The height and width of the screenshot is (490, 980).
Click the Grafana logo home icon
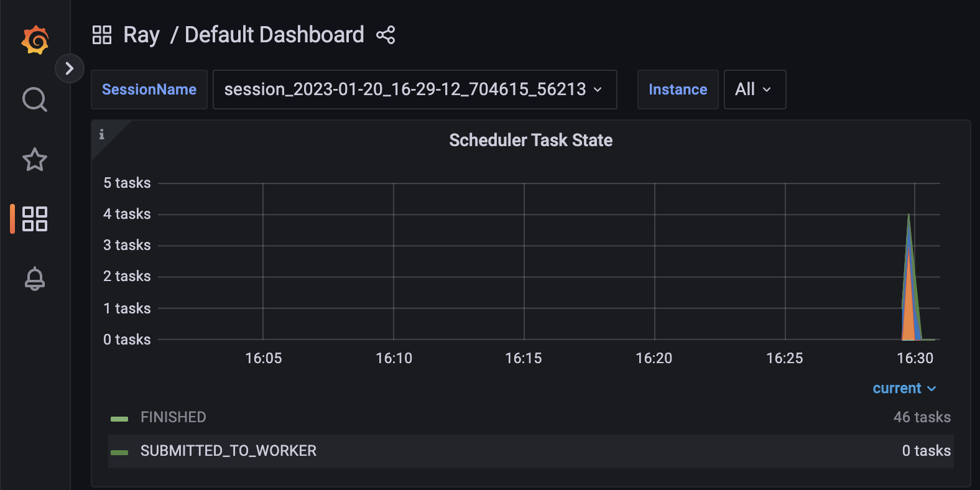pyautogui.click(x=35, y=40)
